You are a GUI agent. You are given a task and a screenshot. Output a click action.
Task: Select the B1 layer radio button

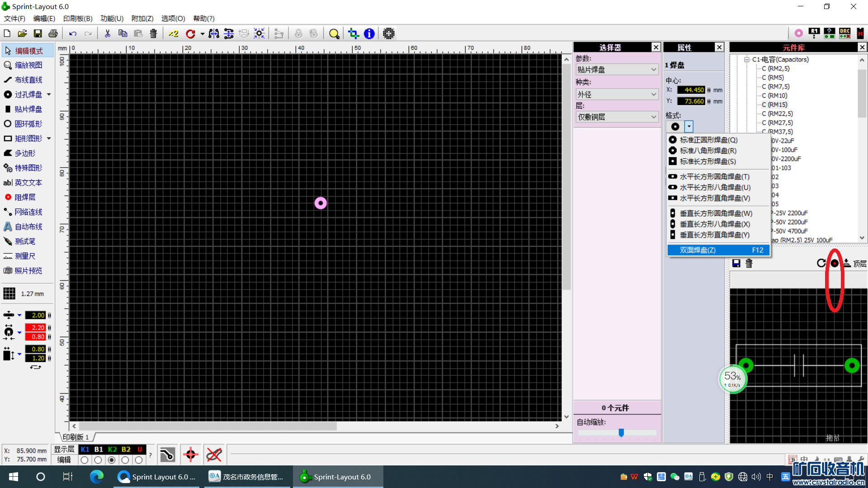[98, 460]
